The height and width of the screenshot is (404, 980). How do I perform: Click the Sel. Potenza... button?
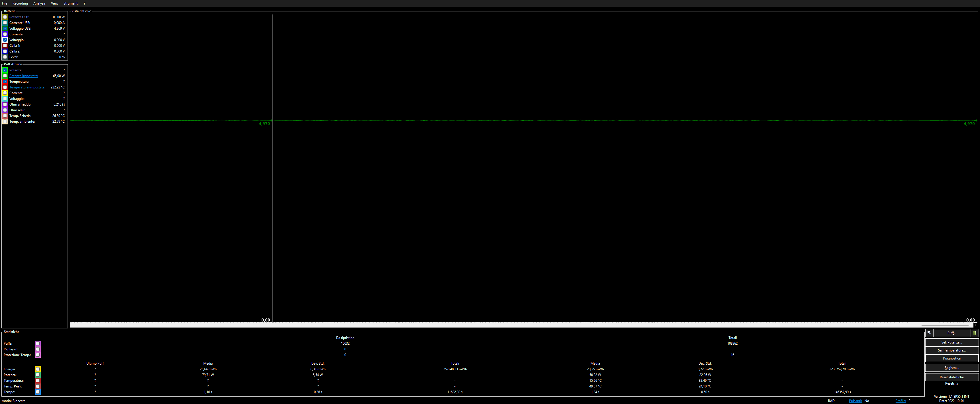tap(951, 342)
